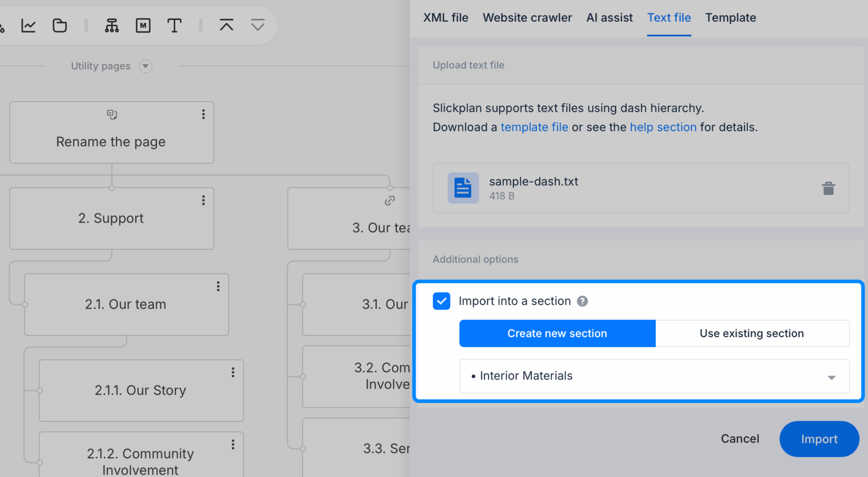This screenshot has width=868, height=477.
Task: Select the sitemap structure icon
Action: (112, 25)
